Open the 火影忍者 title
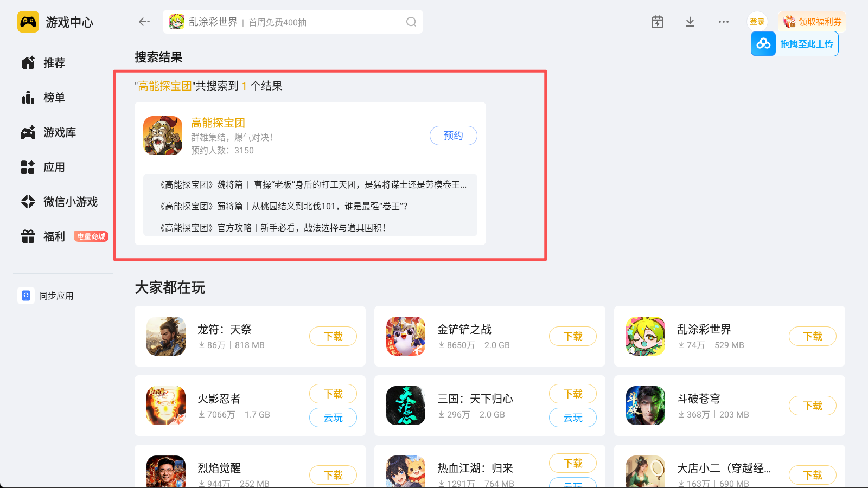The image size is (868, 488). [x=219, y=399]
